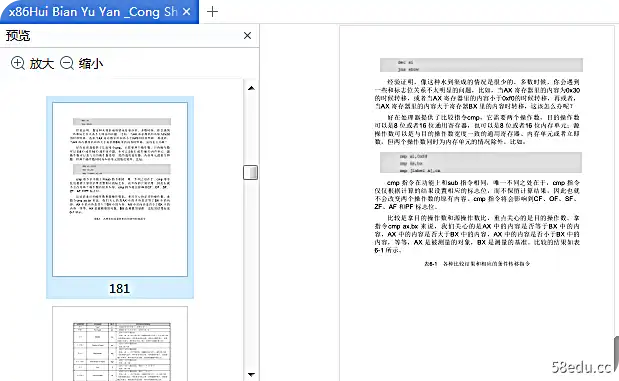
Task: Close the x86Hui Bian Yu Yan tab
Action: point(187,12)
